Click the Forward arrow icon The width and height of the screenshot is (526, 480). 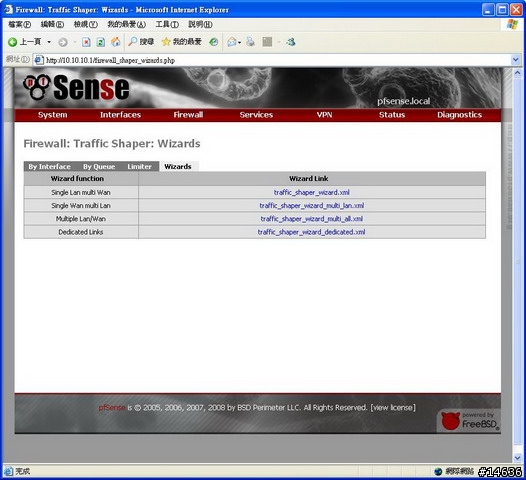click(x=63, y=42)
